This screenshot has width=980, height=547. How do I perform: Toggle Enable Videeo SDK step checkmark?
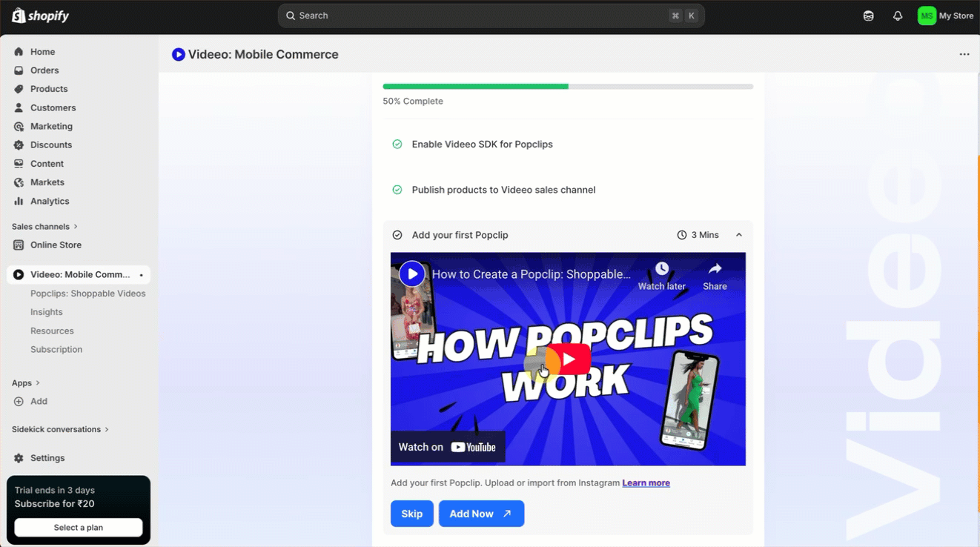[x=397, y=145]
